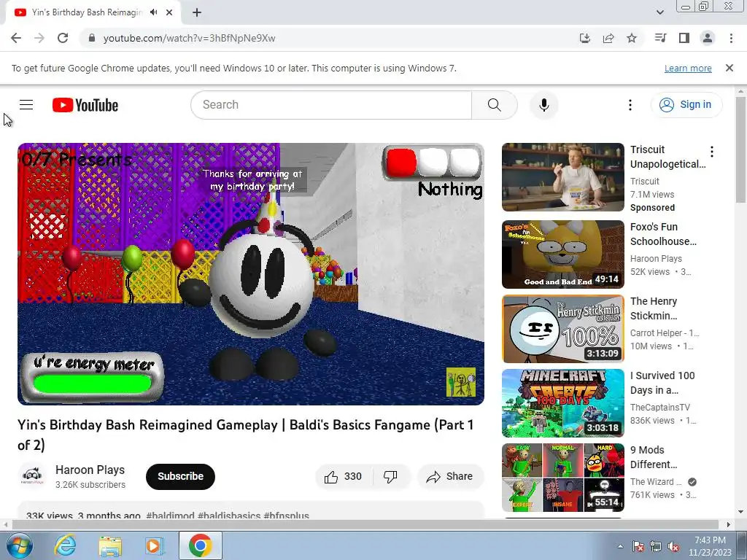Open Haroon Plays channel avatar
Screen dimensions: 747x560
[32, 476]
